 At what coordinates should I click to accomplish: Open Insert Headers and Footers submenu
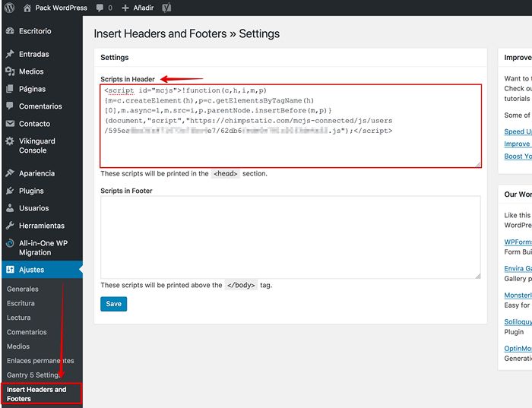[36, 394]
